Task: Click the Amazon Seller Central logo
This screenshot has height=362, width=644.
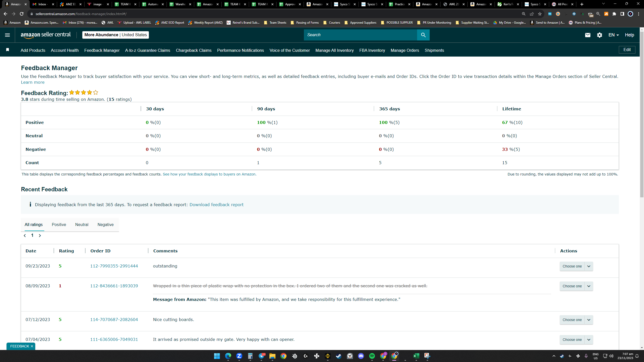Action: click(x=46, y=35)
